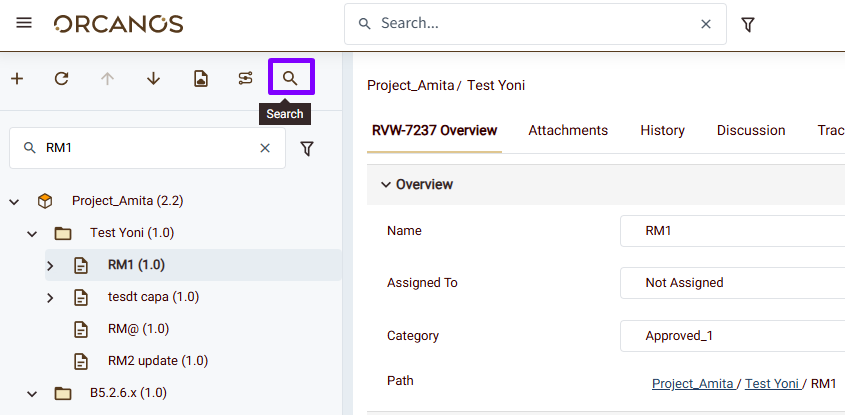Open the hamburger main menu
The image size is (845, 415).
click(x=24, y=23)
